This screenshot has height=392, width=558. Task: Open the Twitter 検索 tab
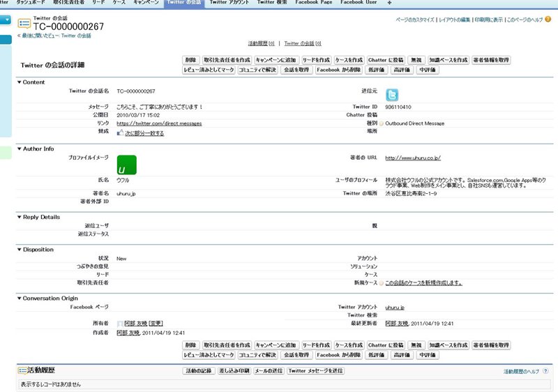[272, 2]
